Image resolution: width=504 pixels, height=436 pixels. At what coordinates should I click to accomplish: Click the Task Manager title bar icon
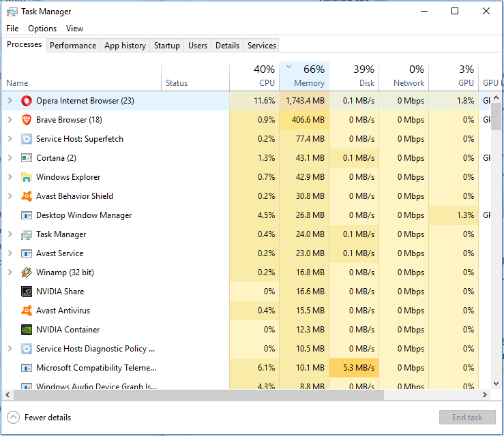click(x=12, y=12)
